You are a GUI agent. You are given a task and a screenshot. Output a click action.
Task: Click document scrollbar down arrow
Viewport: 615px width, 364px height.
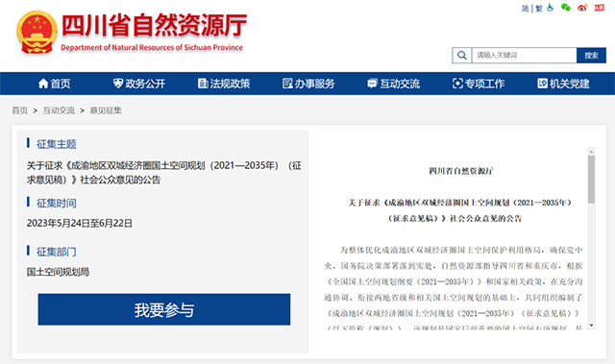[x=591, y=326]
